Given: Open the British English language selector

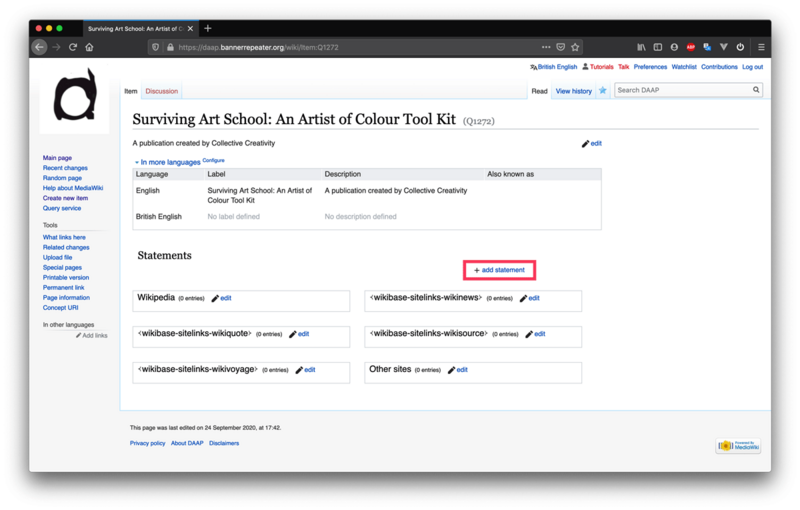Looking at the screenshot, I should point(556,67).
